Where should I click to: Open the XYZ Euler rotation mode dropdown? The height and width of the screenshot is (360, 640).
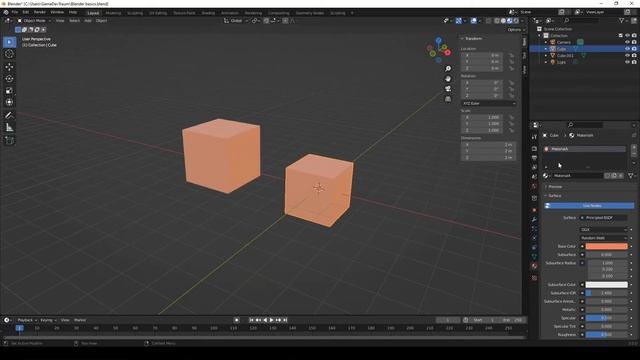coord(489,104)
